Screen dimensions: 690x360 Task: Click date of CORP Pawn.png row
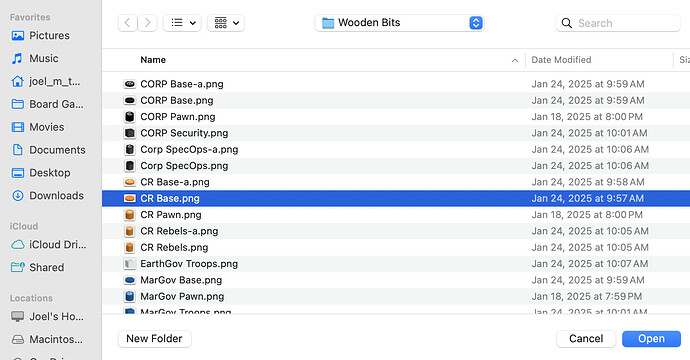(587, 117)
